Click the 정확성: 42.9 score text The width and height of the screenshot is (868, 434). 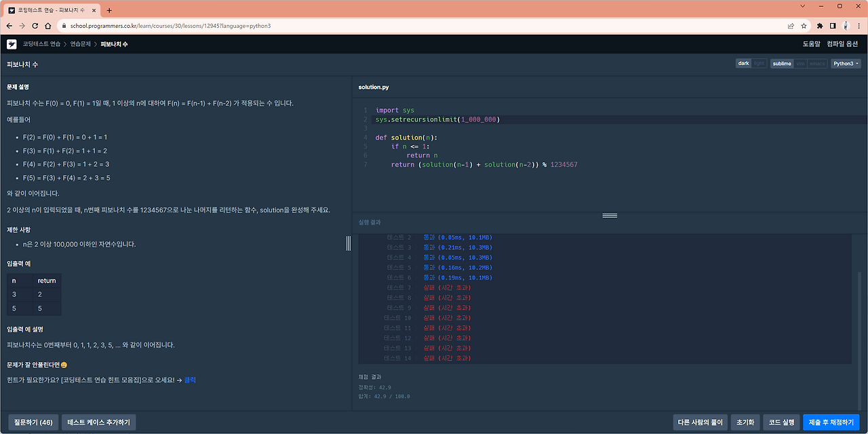coord(374,387)
